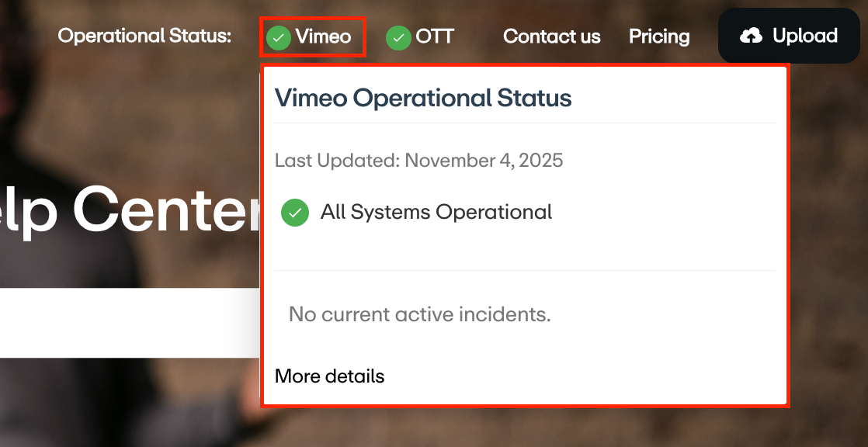
Task: Click the green check icon next to OTT
Action: coord(398,36)
